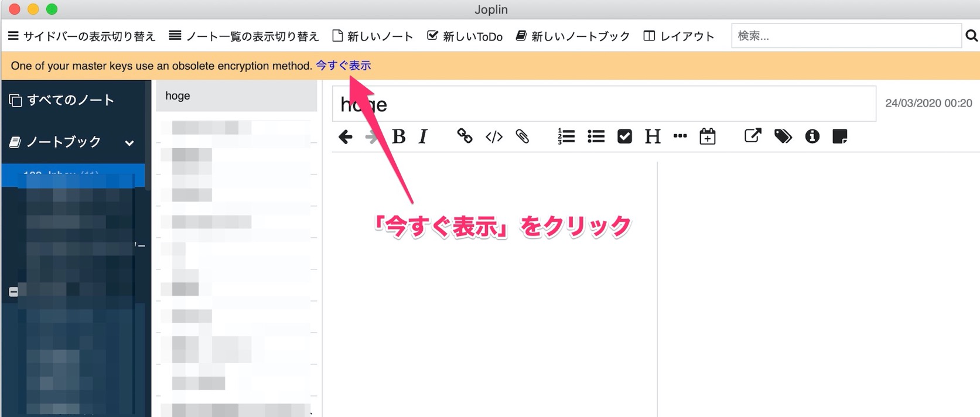Toggle the sidebar display
The height and width of the screenshot is (417, 980).
tap(81, 36)
